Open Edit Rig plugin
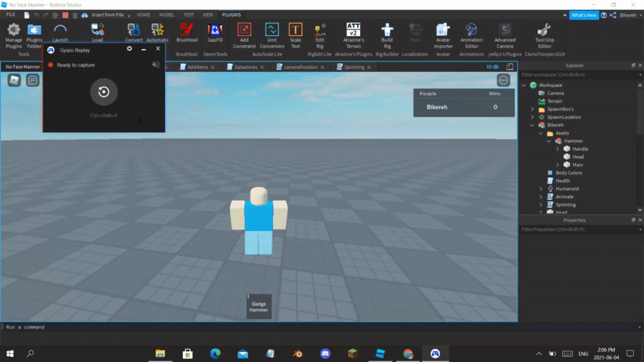 coord(319,35)
